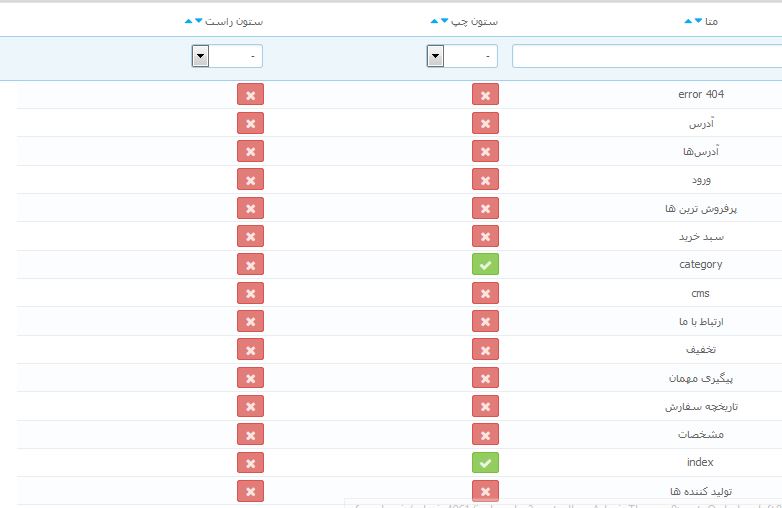Enable left column for پیگیری مهمان row
The image size is (782, 508).
[485, 378]
